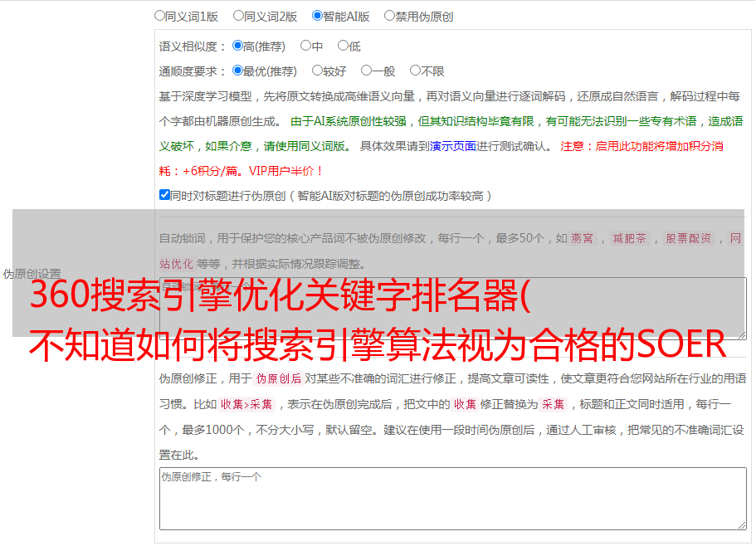
Task: Toggle the 同时对标题进行伪原创 checkbox
Action: point(164,195)
